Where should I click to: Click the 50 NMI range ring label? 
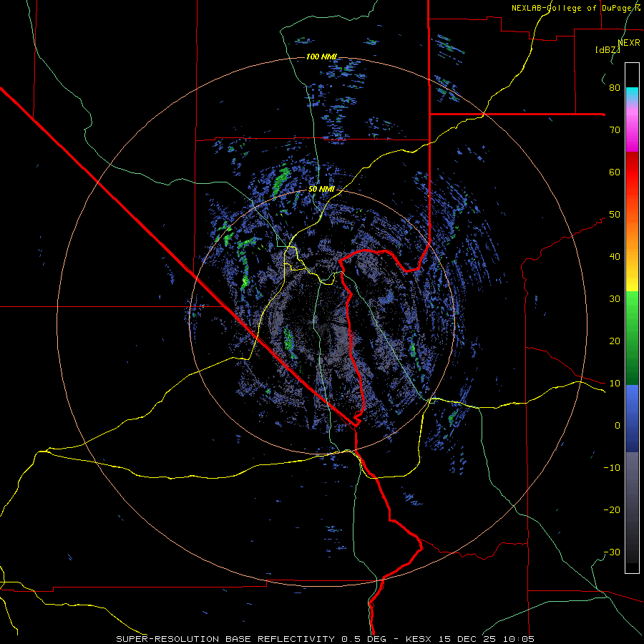point(321,190)
